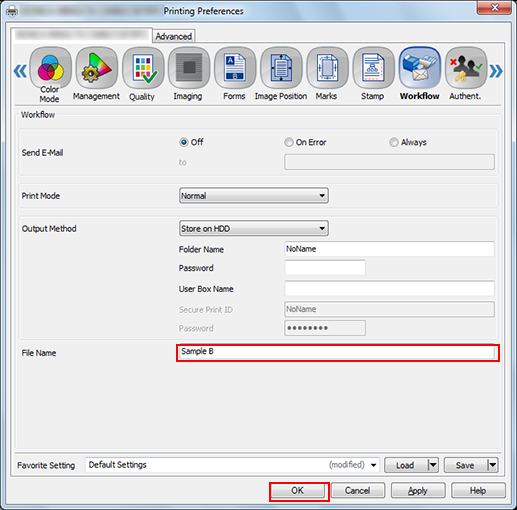
Task: Click into the File Name text field
Action: (x=337, y=353)
